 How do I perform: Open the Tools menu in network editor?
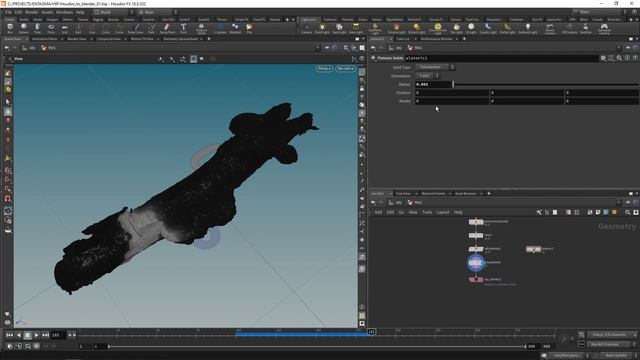pyautogui.click(x=427, y=212)
